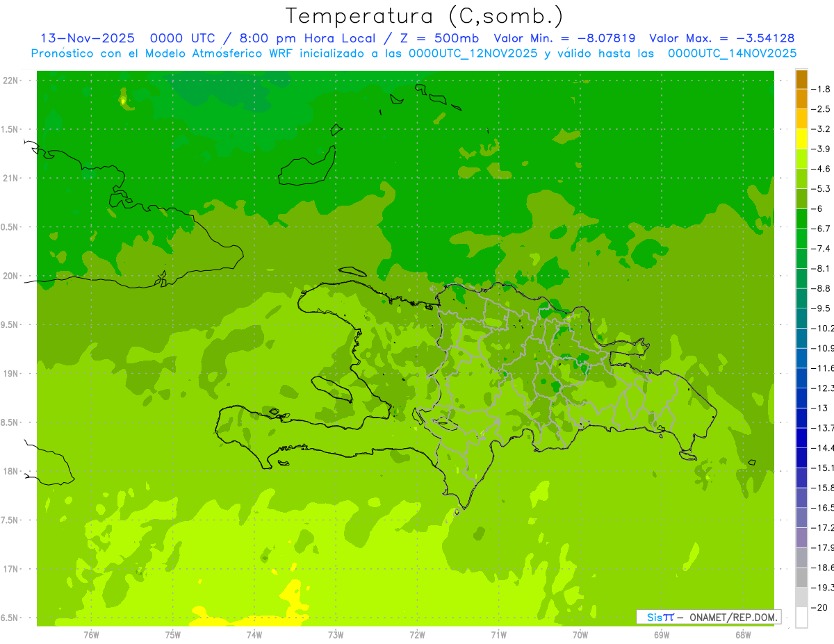834x644 pixels.
Task: Select the '-3.9' legend value
Action: pyautogui.click(x=821, y=149)
